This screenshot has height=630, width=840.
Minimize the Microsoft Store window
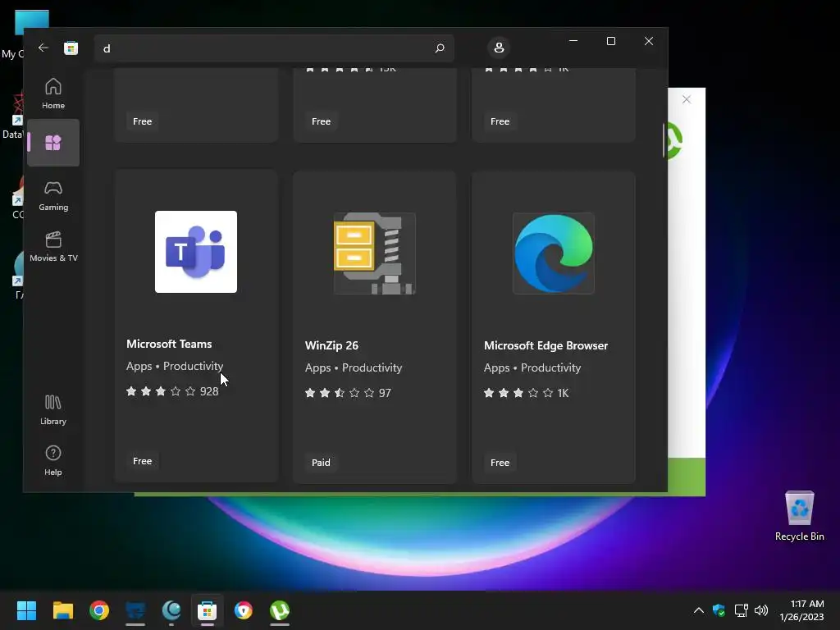(573, 41)
